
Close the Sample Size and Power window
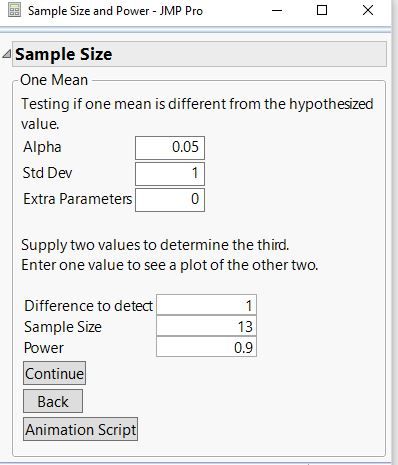tap(368, 10)
